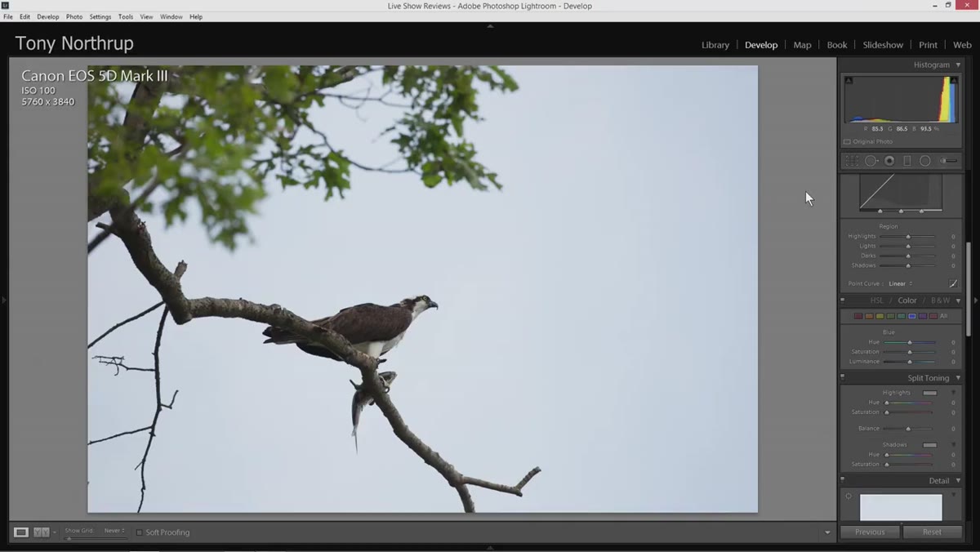Hide the top module picker panel
Screen dimensions: 980x552
pyautogui.click(x=490, y=26)
